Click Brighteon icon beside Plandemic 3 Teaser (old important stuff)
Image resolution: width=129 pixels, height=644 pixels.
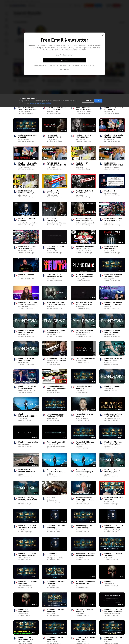44,443
